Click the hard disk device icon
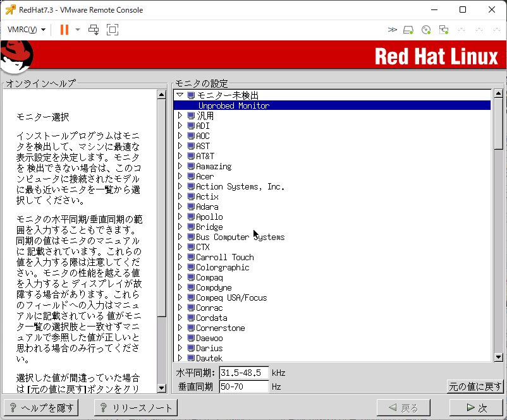Image resolution: width=507 pixels, height=420 pixels. (x=408, y=30)
